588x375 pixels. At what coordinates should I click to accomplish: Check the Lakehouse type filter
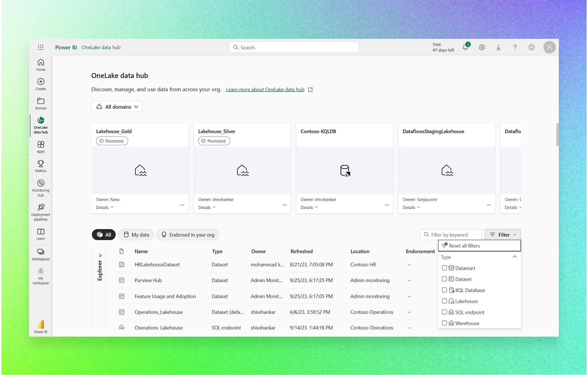point(445,301)
